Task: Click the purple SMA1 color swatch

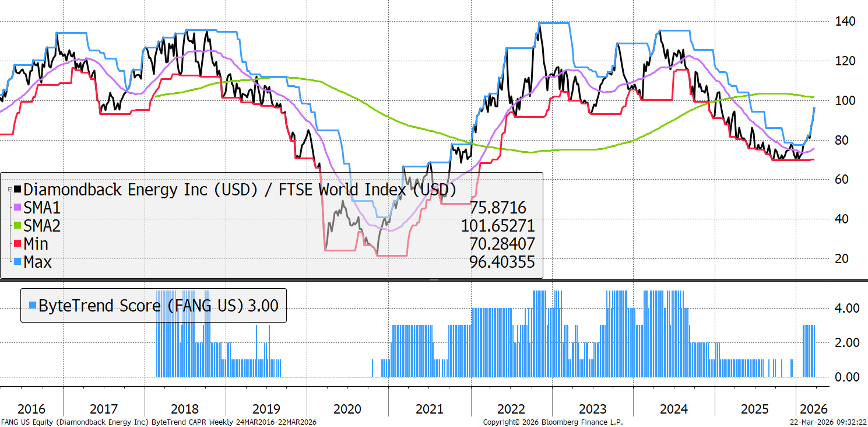Action: point(17,208)
